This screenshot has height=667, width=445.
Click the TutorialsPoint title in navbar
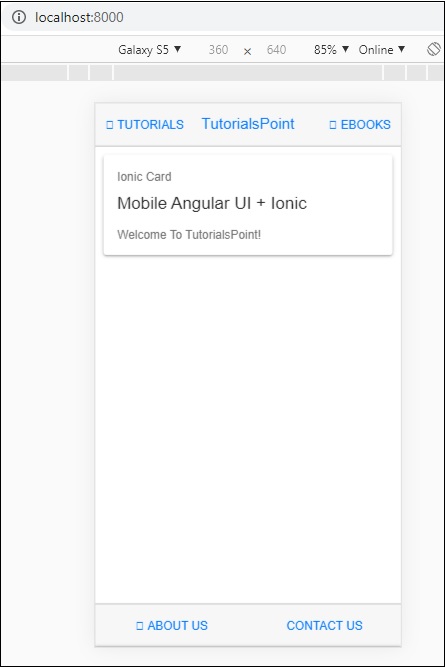click(x=248, y=124)
